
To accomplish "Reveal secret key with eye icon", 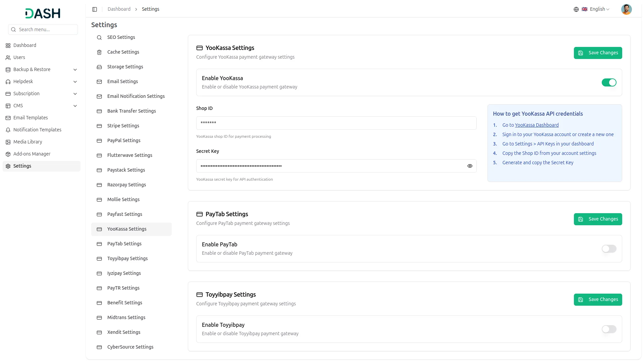I will 470,166.
